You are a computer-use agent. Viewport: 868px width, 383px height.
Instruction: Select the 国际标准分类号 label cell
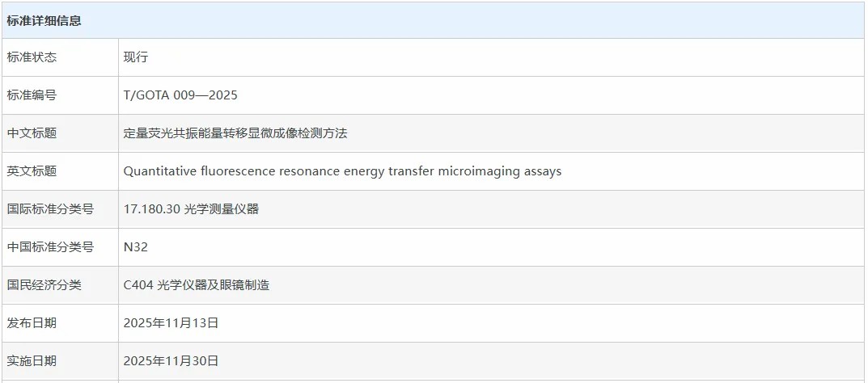click(50, 209)
